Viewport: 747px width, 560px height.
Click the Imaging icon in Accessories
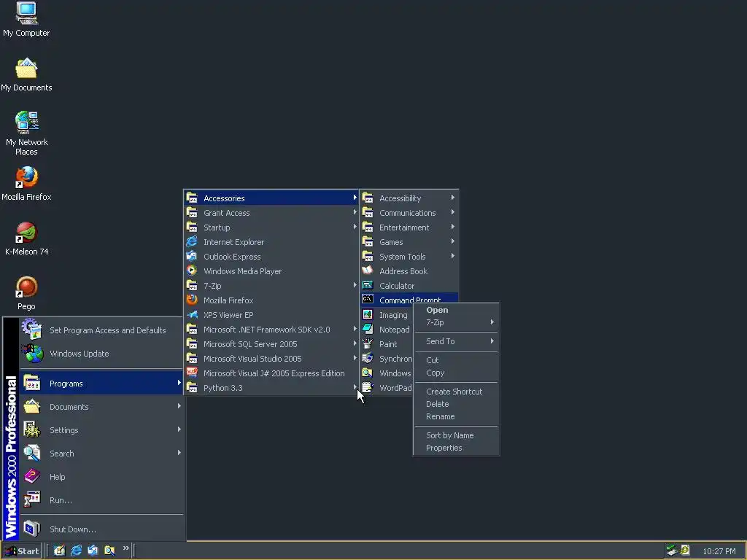368,315
